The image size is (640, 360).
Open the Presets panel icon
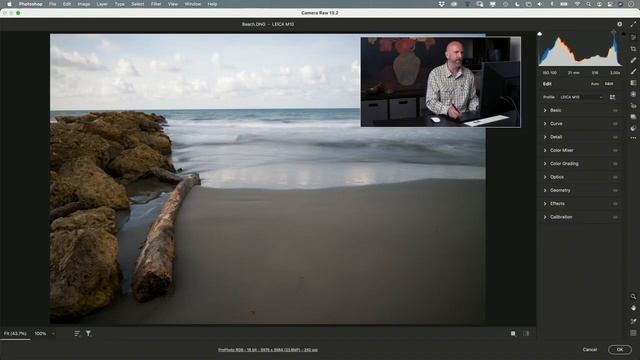click(x=633, y=128)
